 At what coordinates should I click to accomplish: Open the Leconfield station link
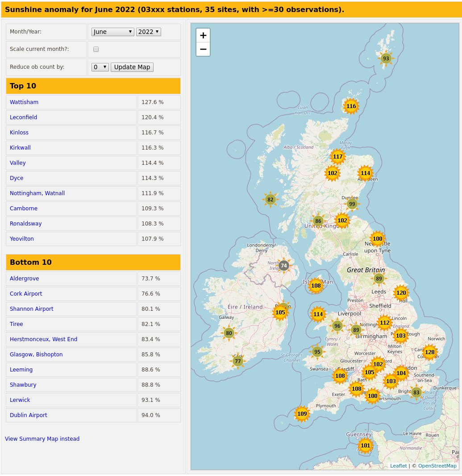coord(23,117)
